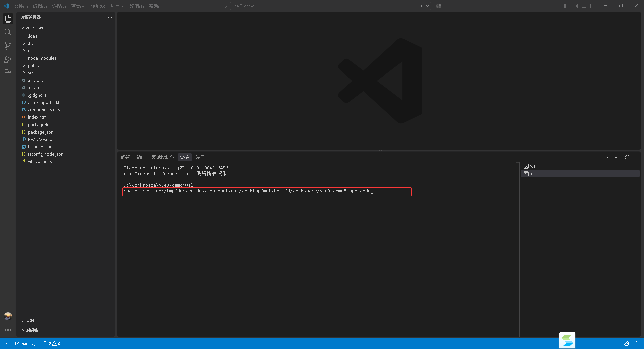The image size is (644, 349).
Task: Synchronize changes using the sync icon
Action: [34, 344]
